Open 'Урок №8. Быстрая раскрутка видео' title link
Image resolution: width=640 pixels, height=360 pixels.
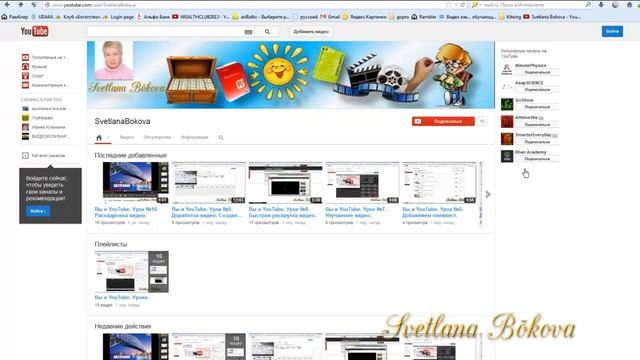tap(282, 212)
